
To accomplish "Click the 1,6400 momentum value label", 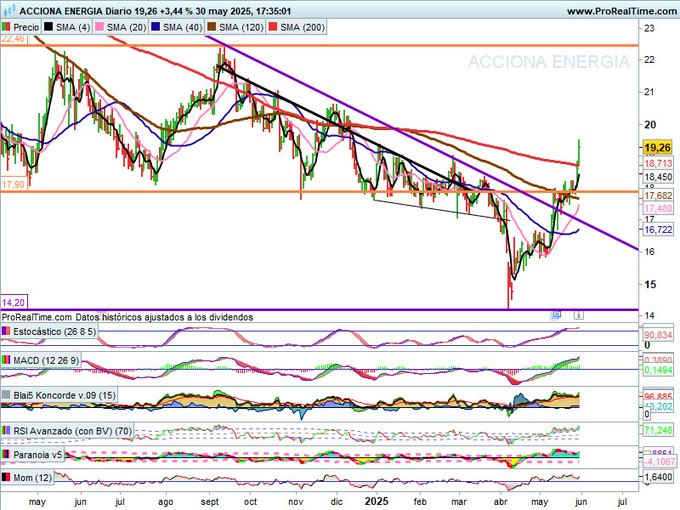I will coord(658,477).
